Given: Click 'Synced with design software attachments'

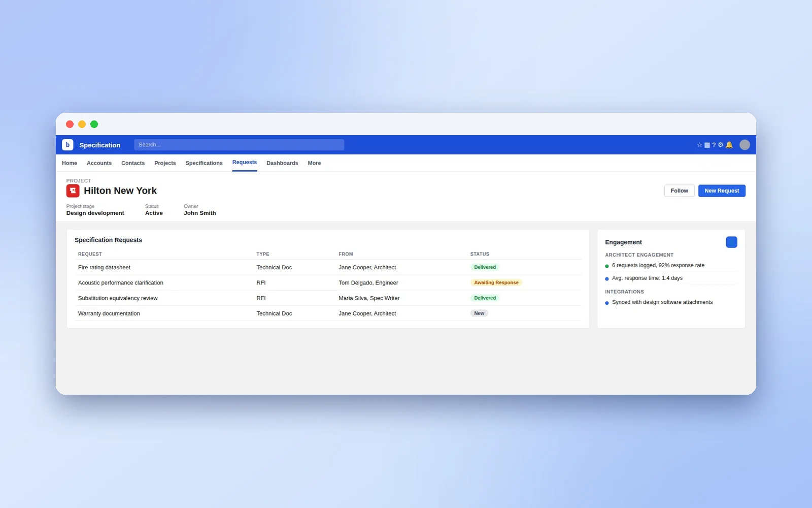Looking at the screenshot, I should point(662,302).
